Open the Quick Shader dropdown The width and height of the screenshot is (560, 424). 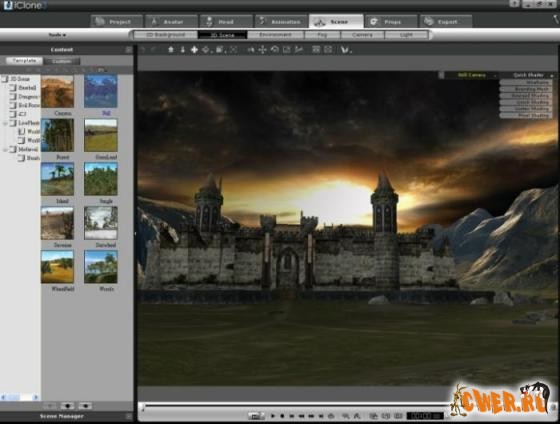point(528,75)
